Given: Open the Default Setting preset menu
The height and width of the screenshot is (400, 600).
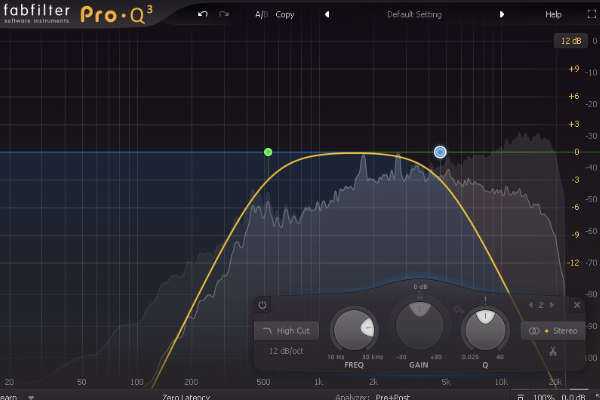Looking at the screenshot, I should [413, 15].
